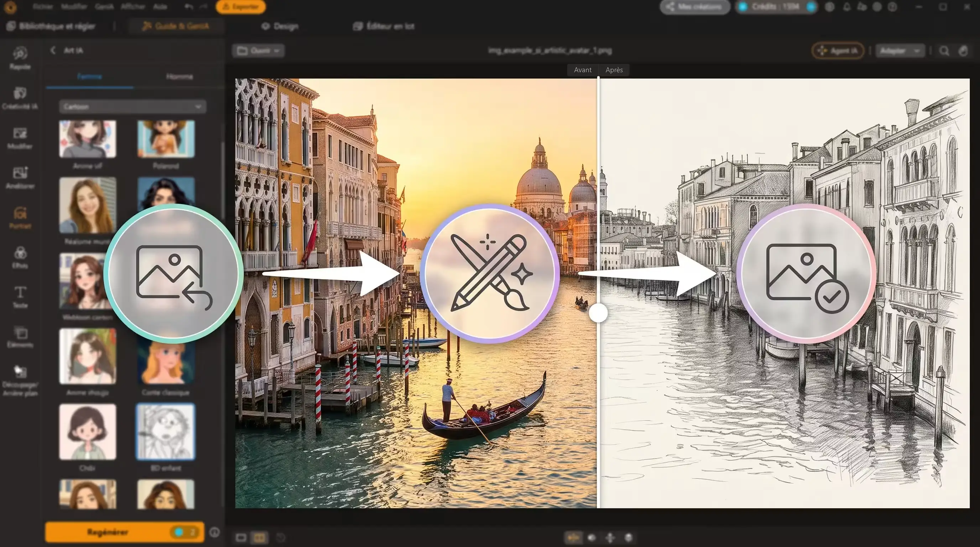The height and width of the screenshot is (547, 980).
Task: Switch to single image view mode
Action: (x=241, y=537)
